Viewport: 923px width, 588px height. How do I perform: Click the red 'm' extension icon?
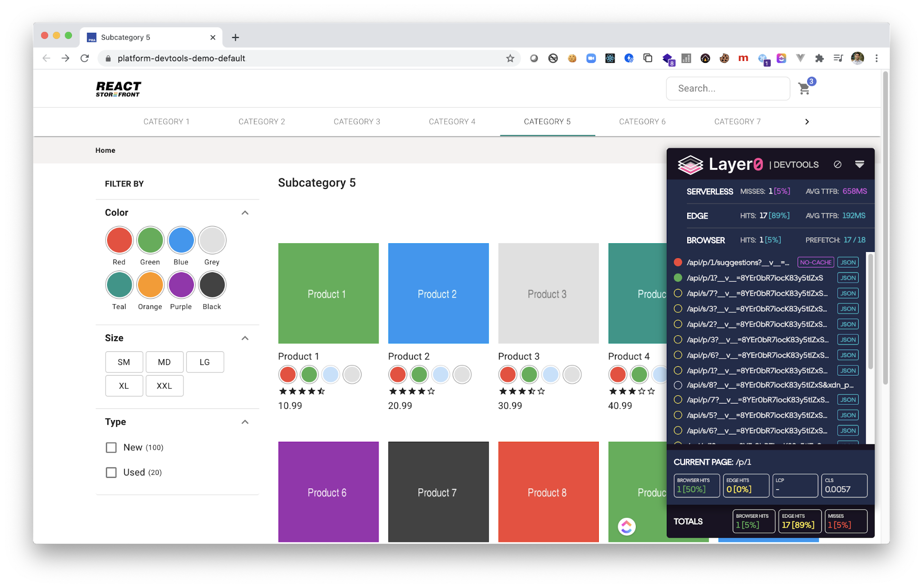[743, 58]
